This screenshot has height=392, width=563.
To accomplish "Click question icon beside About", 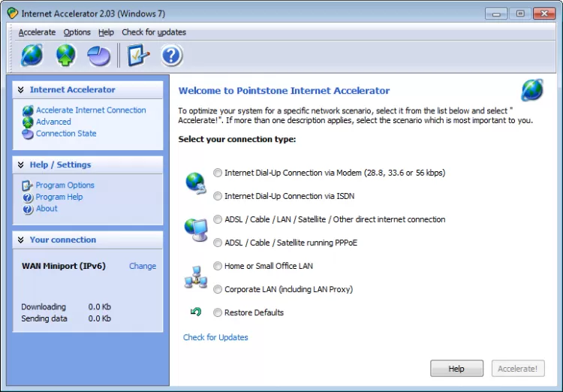I will tap(28, 209).
